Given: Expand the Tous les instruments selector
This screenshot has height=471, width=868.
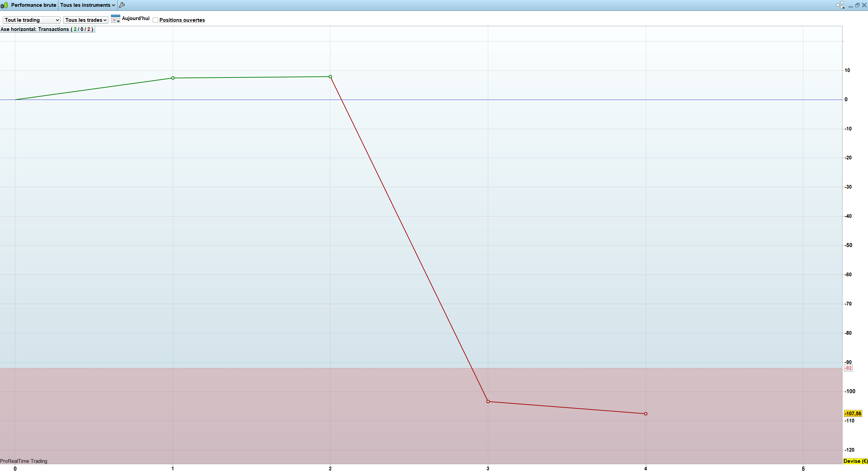Looking at the screenshot, I should [87, 5].
